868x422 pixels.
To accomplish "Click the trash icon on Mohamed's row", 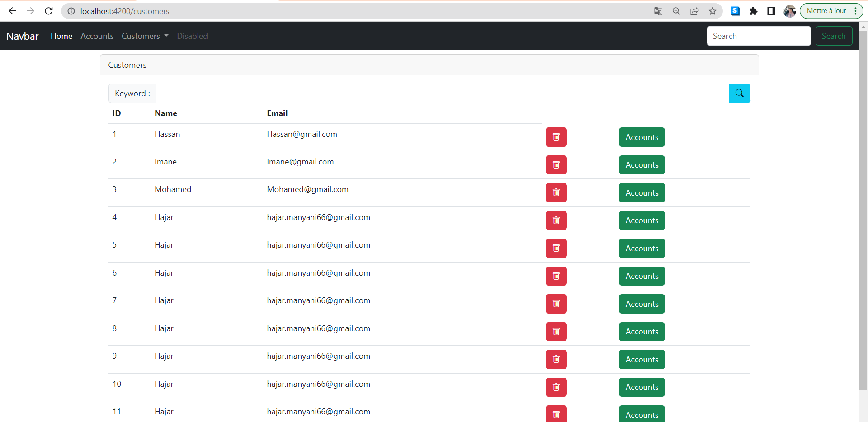I will 556,192.
